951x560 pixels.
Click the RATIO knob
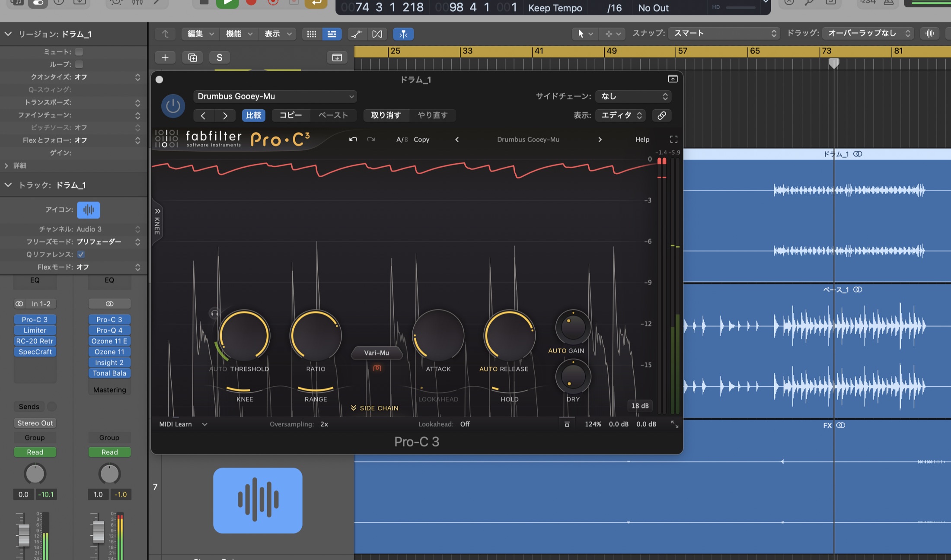(316, 335)
